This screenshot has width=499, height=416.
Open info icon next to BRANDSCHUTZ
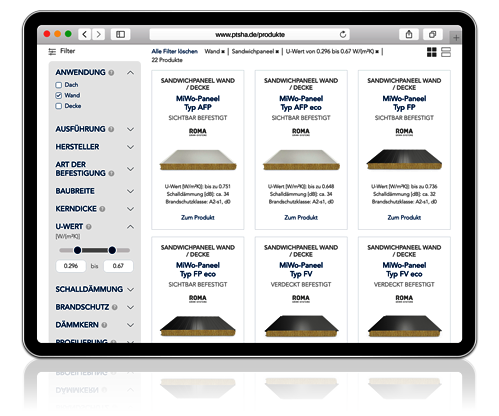(x=115, y=307)
